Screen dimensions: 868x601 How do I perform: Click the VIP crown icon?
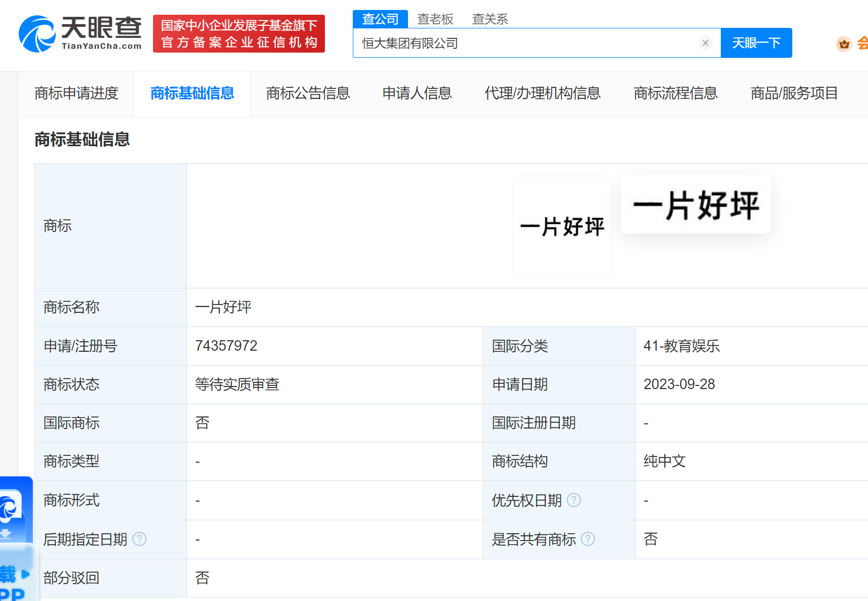844,44
